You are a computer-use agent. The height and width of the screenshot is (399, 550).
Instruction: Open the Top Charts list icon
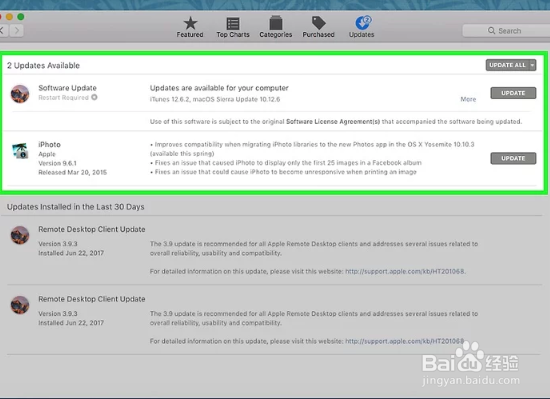tap(233, 23)
